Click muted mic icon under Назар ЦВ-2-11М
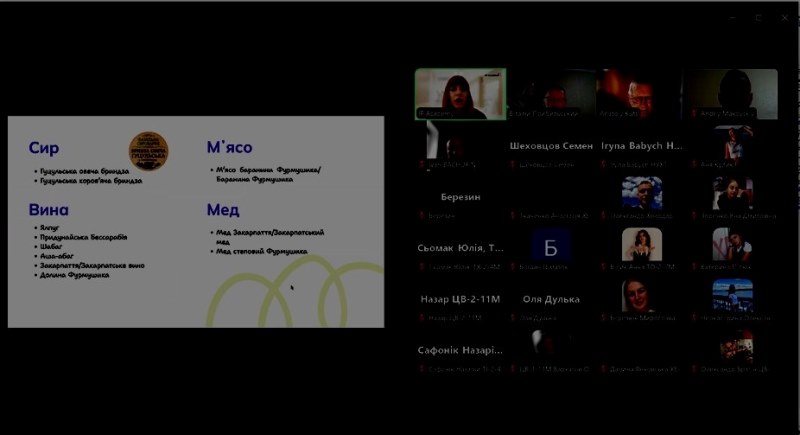The width and height of the screenshot is (800, 435). tap(422, 318)
